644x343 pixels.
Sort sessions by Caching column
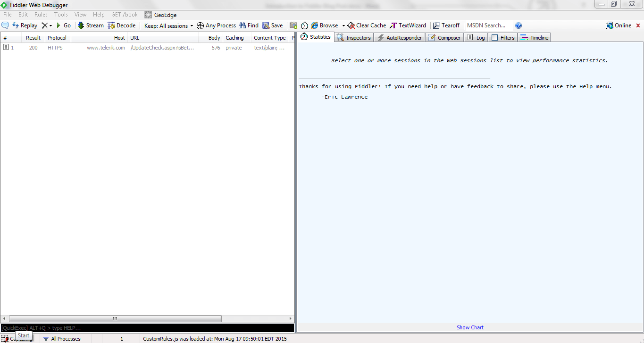point(236,38)
